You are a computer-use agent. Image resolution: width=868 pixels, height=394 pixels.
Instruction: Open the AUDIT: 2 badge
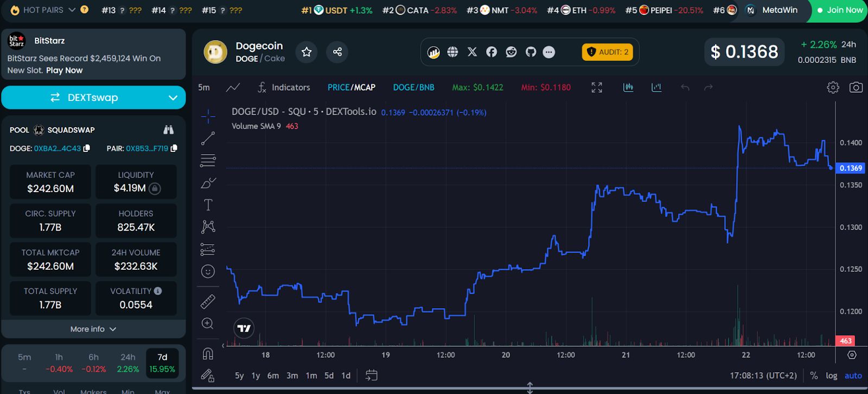[608, 52]
